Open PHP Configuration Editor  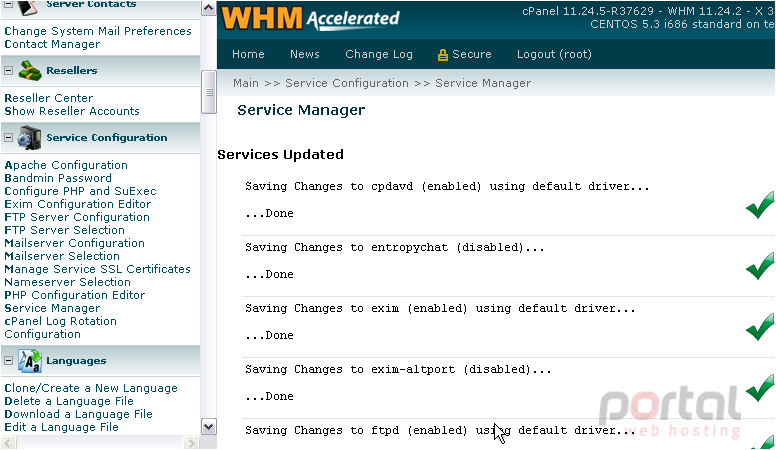(x=75, y=295)
